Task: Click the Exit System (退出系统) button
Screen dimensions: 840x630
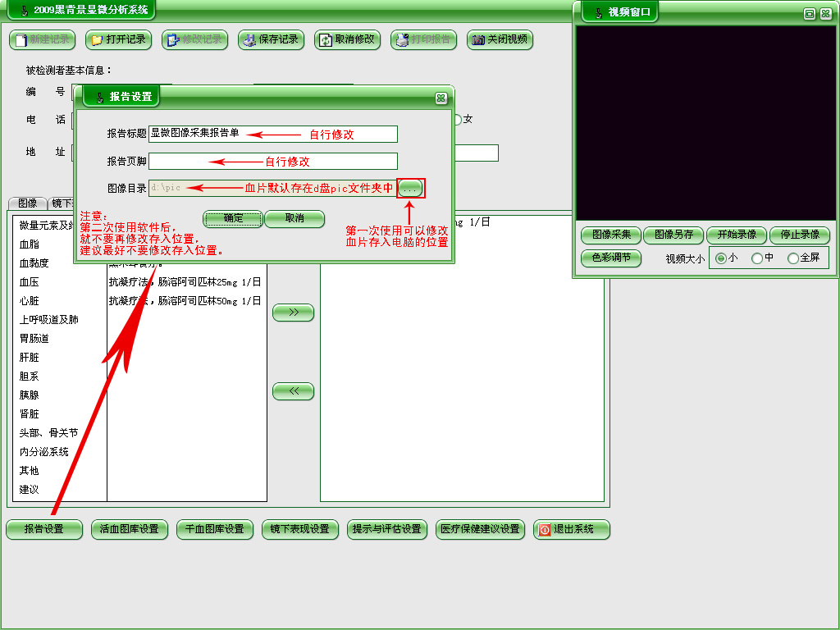Action: 572,529
